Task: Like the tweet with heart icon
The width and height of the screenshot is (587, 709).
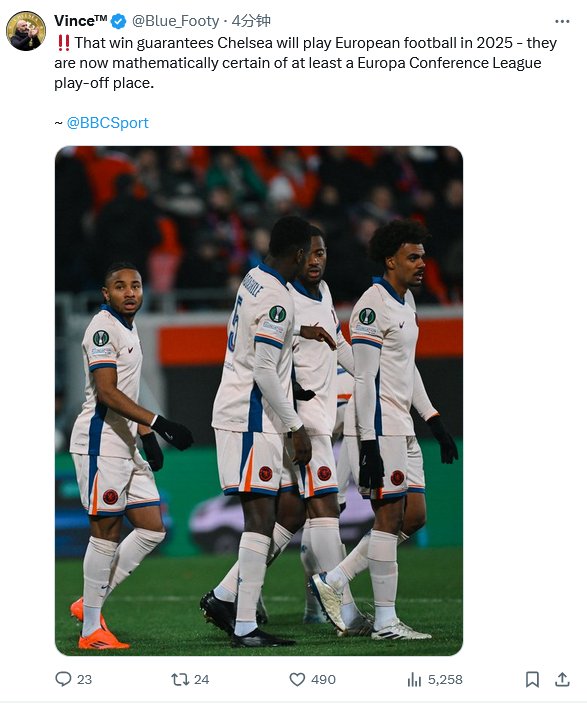Action: pyautogui.click(x=297, y=679)
